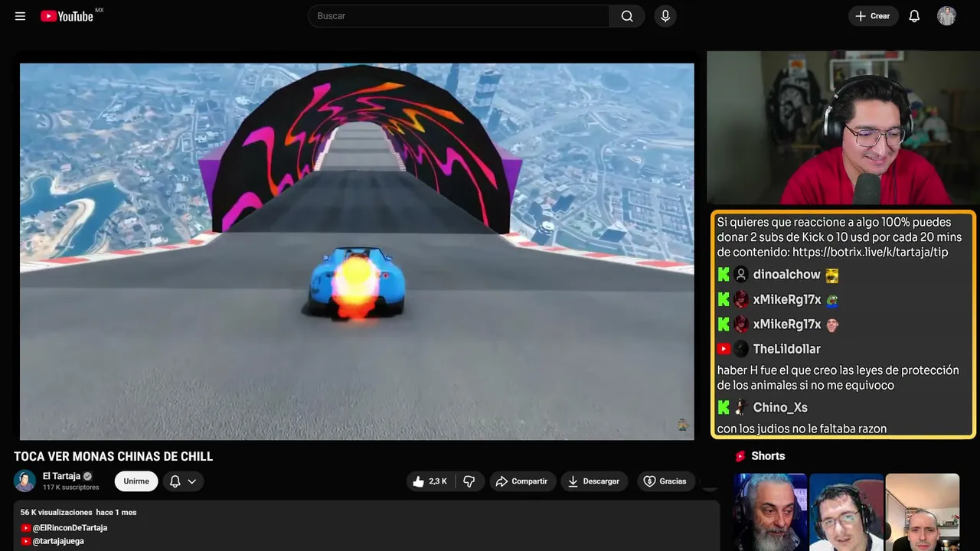Click dinoalchow's chat avatar
The height and width of the screenshot is (551, 980).
(x=741, y=275)
